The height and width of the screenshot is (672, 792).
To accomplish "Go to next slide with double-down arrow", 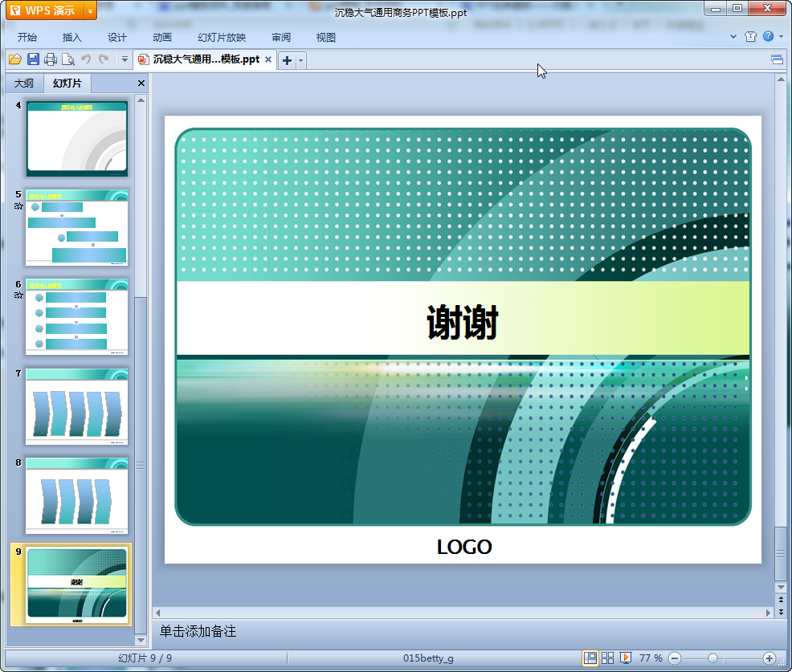I will [781, 612].
